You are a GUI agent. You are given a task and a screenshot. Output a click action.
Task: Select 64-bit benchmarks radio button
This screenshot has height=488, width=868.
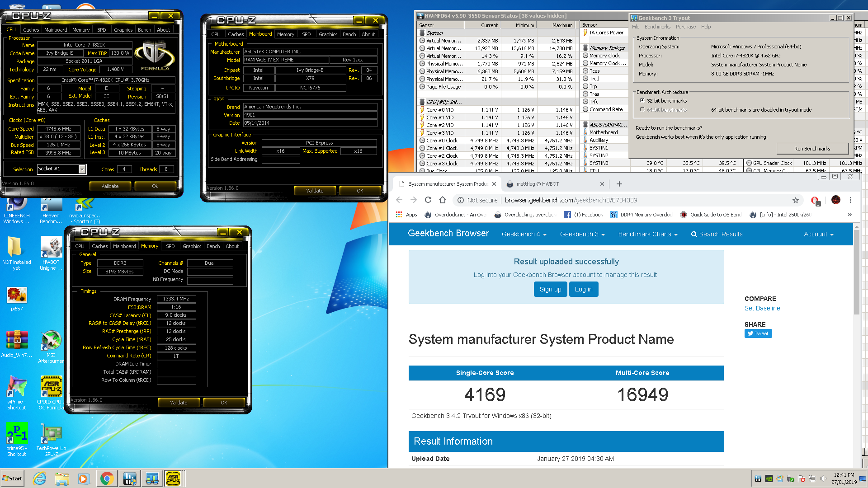click(642, 110)
